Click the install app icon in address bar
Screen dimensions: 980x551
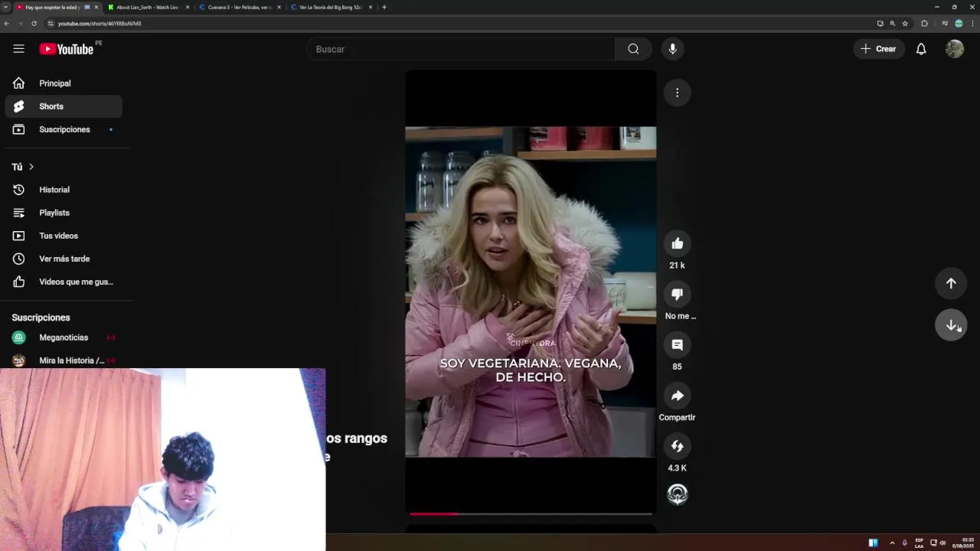(880, 24)
